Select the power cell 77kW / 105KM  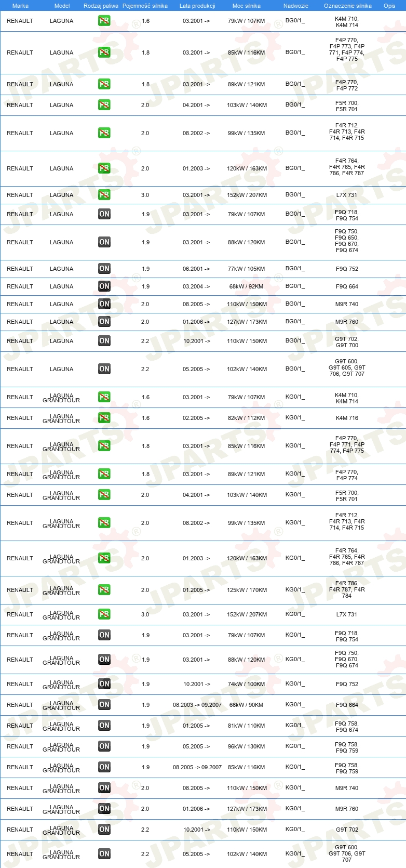click(x=246, y=269)
